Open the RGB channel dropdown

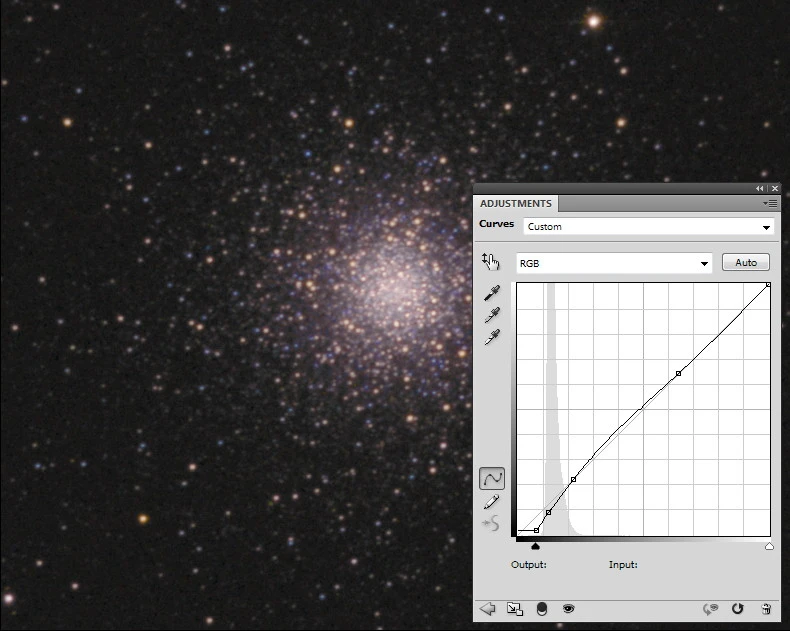[613, 263]
